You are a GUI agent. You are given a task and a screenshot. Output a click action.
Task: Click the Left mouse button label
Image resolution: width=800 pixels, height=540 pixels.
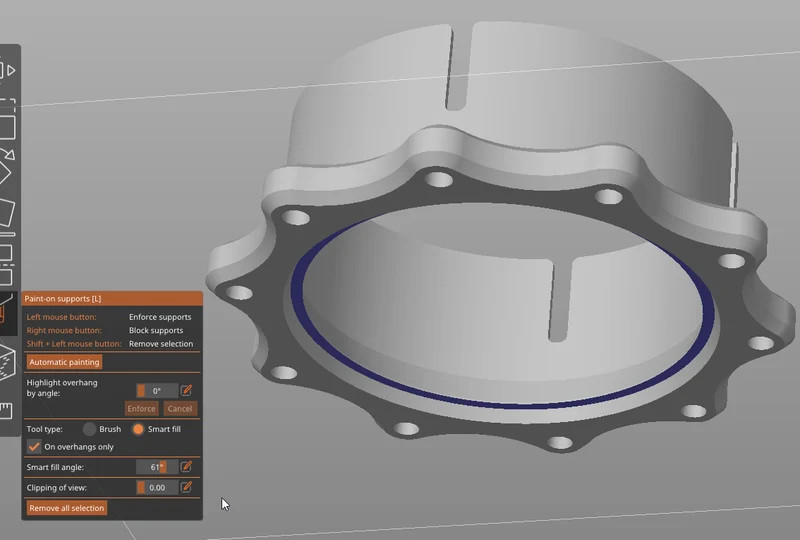point(61,317)
